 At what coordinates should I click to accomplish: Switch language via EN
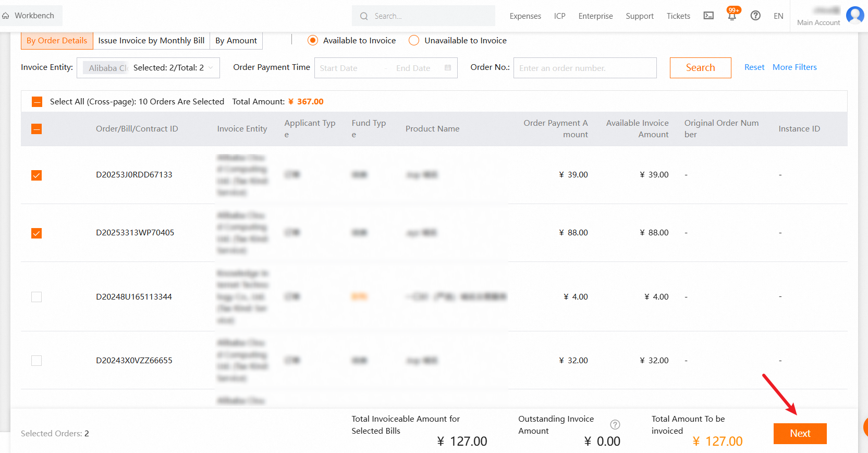(x=778, y=16)
